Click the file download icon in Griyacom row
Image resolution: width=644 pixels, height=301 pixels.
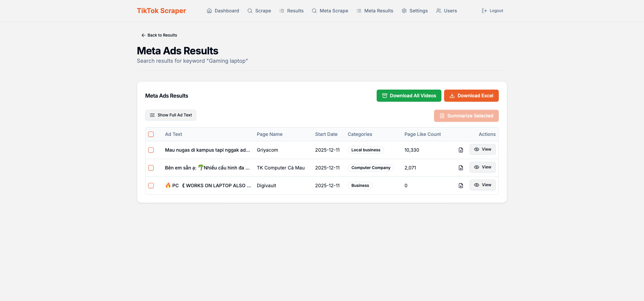pyautogui.click(x=461, y=150)
